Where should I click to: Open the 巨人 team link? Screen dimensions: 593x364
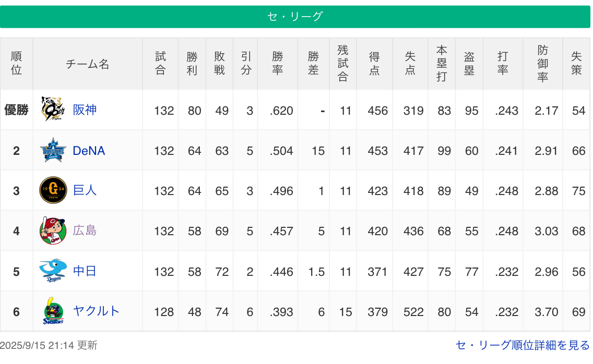[85, 190]
